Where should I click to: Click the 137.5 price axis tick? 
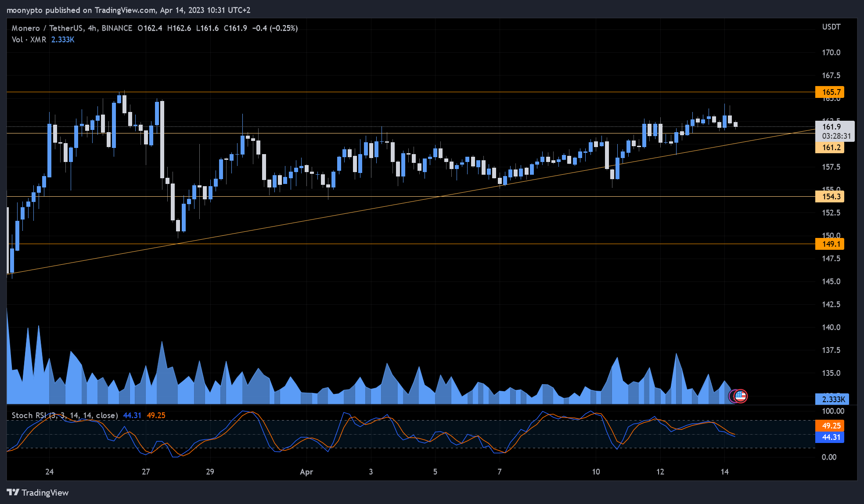click(x=831, y=350)
